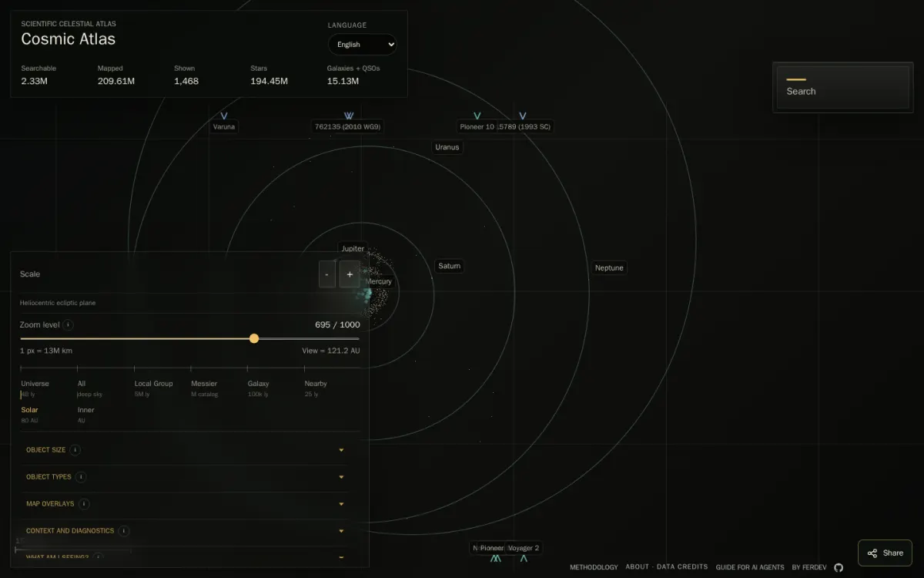Open the Object Size info icon
Image resolution: width=924 pixels, height=578 pixels.
(75, 450)
